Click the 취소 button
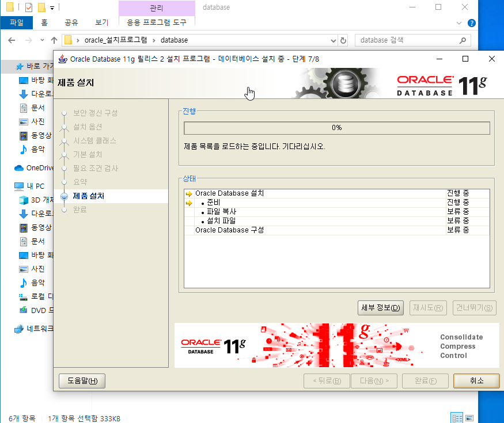Viewport: 504px width, 423px height. click(477, 381)
